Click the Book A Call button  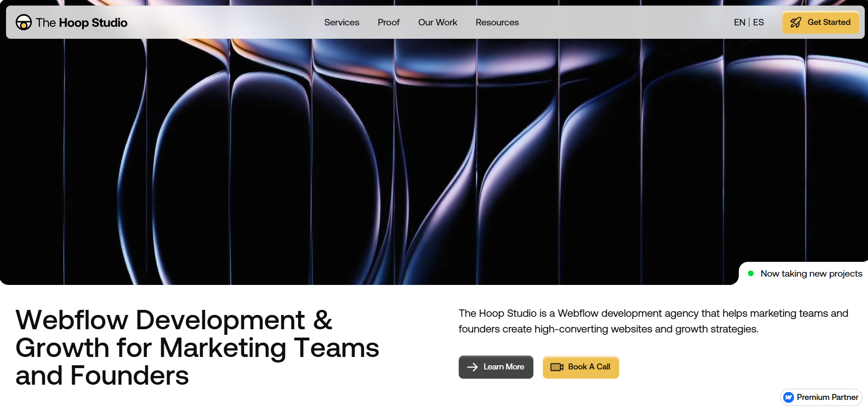(581, 367)
